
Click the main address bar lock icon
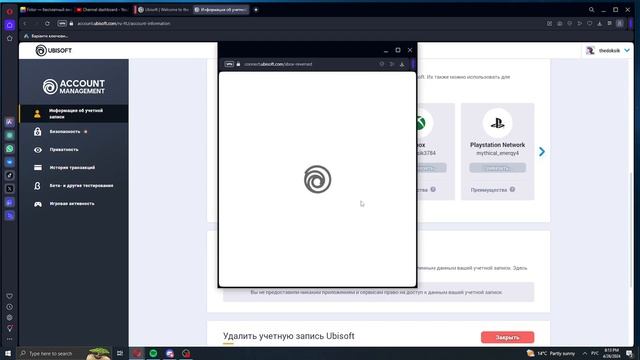(x=71, y=24)
